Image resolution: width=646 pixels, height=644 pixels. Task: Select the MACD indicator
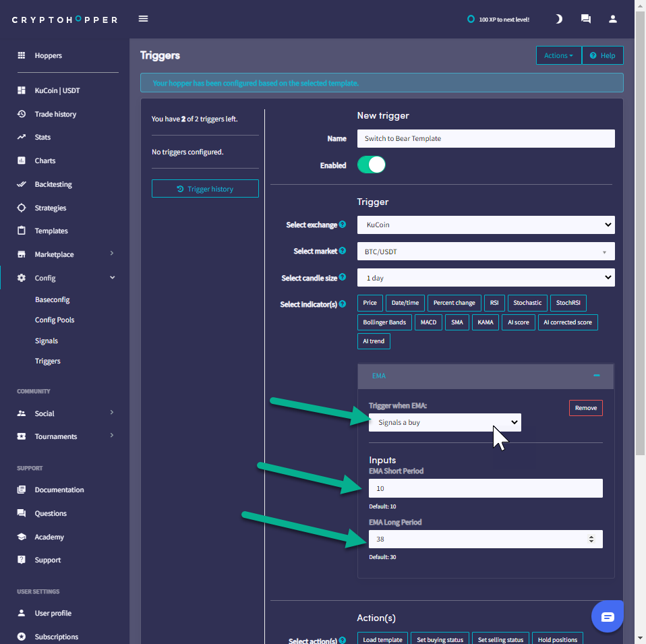428,322
